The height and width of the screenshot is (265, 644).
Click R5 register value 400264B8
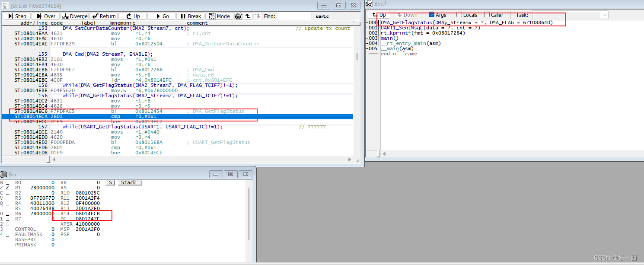point(42,208)
